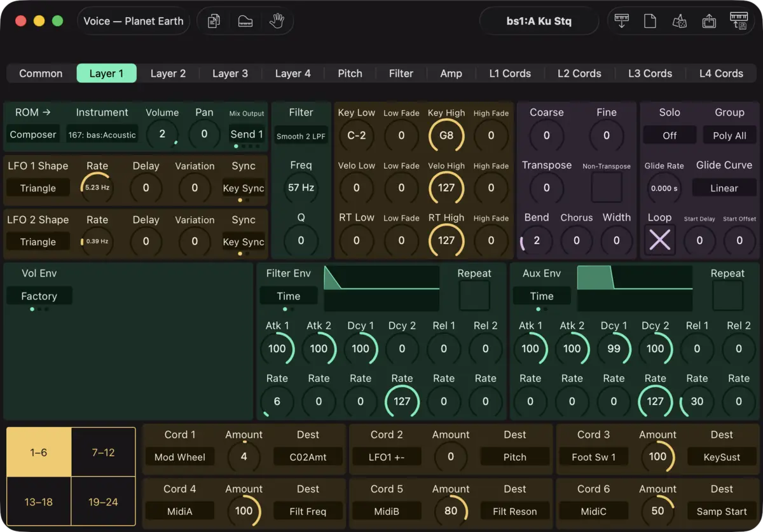Image resolution: width=763 pixels, height=532 pixels.
Task: Click the Filter Env Atk 1 knob
Action: pyautogui.click(x=277, y=348)
